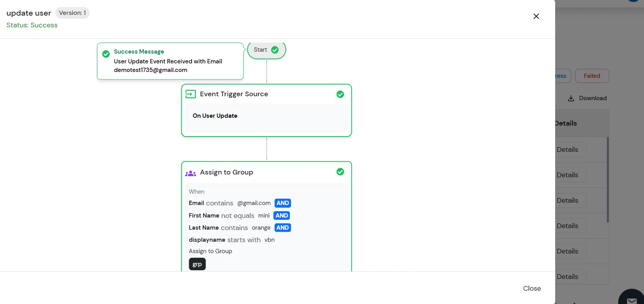Click the Event Trigger Source arrow icon
644x304 pixels.
[x=190, y=94]
